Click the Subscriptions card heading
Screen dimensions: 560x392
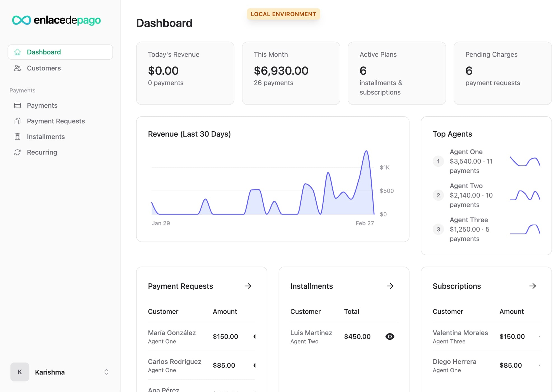tap(457, 286)
